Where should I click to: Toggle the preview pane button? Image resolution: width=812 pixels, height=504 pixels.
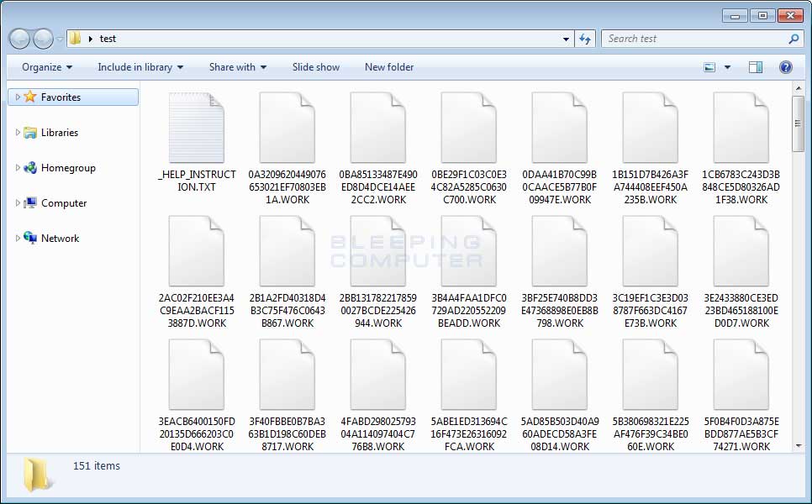(756, 67)
